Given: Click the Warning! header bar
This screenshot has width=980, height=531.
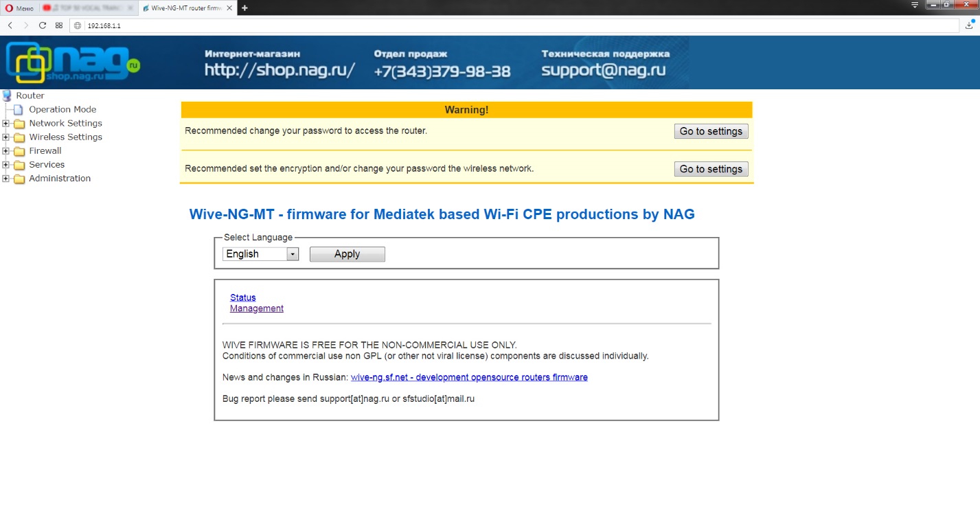Looking at the screenshot, I should click(x=467, y=110).
